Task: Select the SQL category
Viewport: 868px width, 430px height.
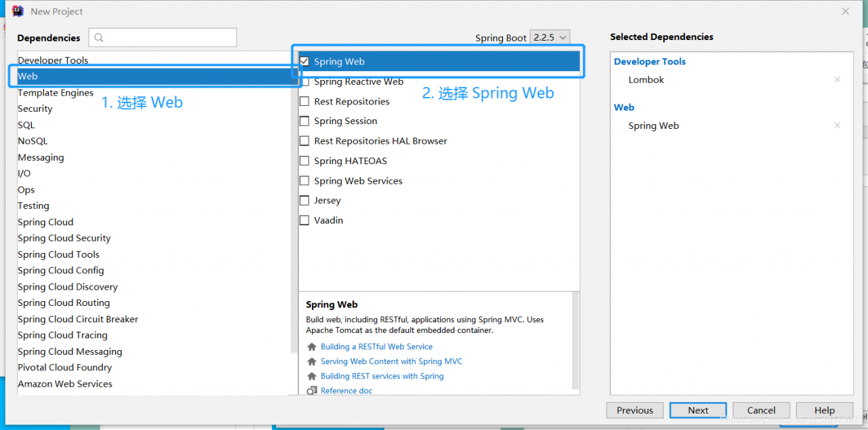Action: pos(26,125)
